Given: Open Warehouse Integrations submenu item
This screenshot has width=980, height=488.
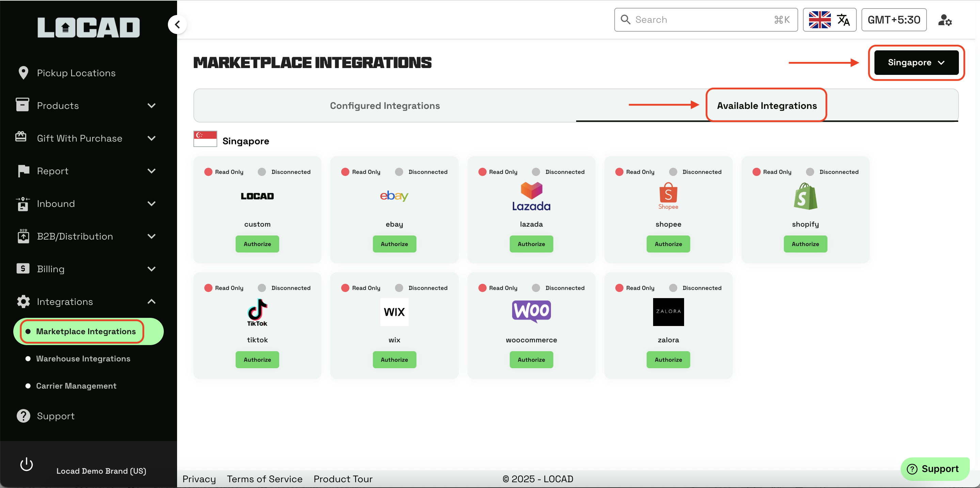Looking at the screenshot, I should pos(83,358).
